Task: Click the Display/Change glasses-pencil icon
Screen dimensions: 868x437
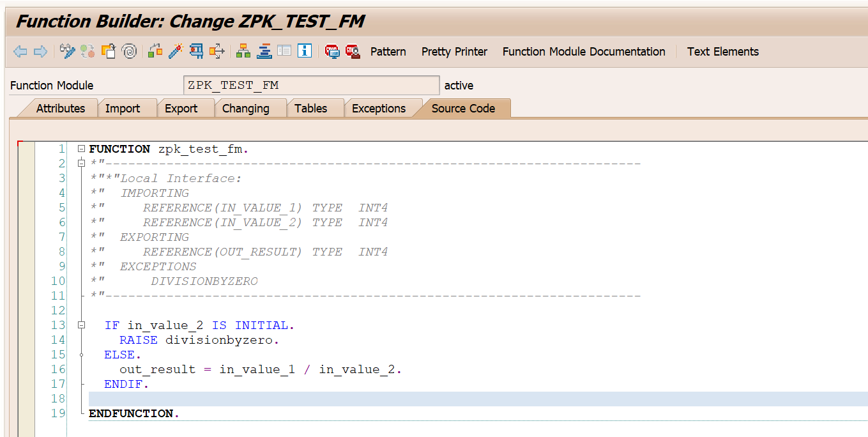Action: pos(67,52)
